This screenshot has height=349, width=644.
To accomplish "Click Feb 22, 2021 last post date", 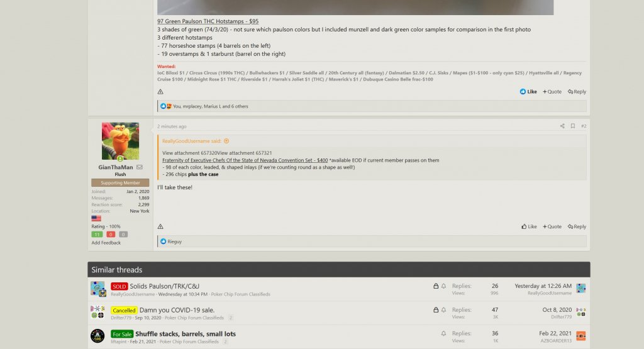I will point(555,333).
